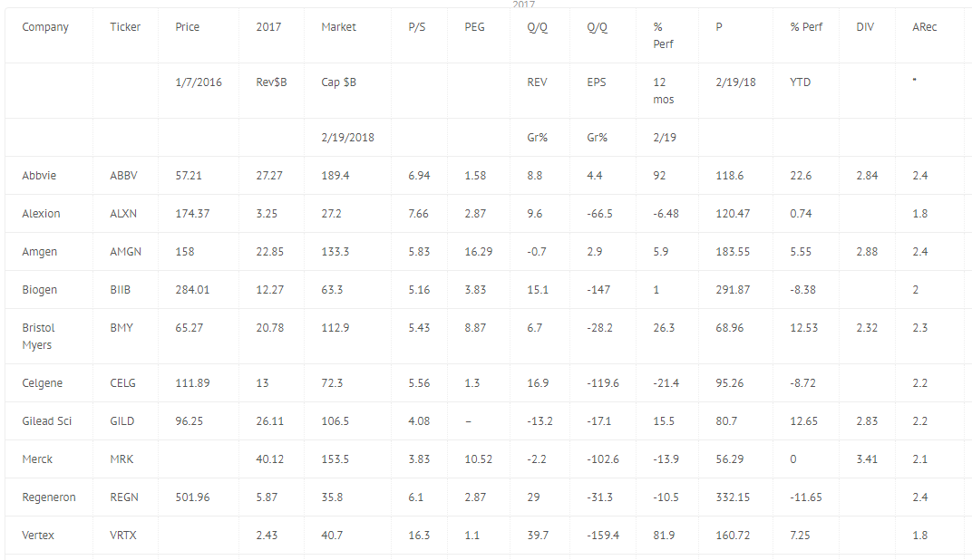This screenshot has height=560, width=972.
Task: Select the ALXN ticker cell
Action: click(123, 214)
